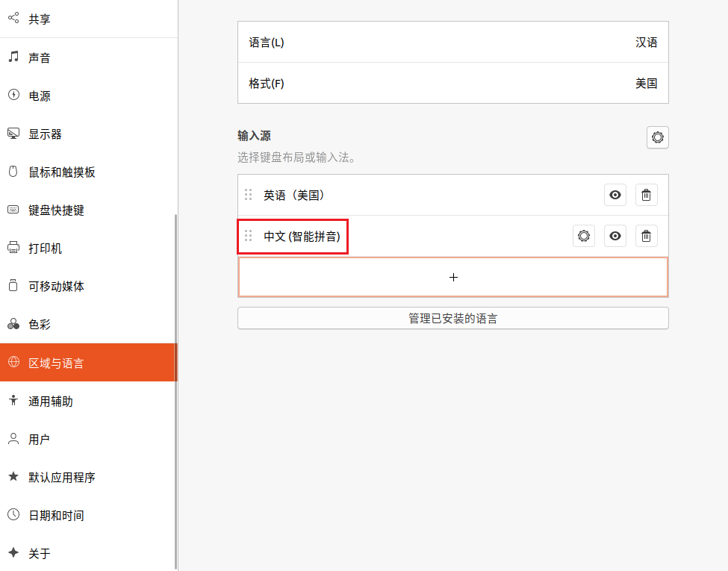Open preferences for 中文 (智能拼音) input
Viewport: 728px width, 571px height.
click(584, 236)
